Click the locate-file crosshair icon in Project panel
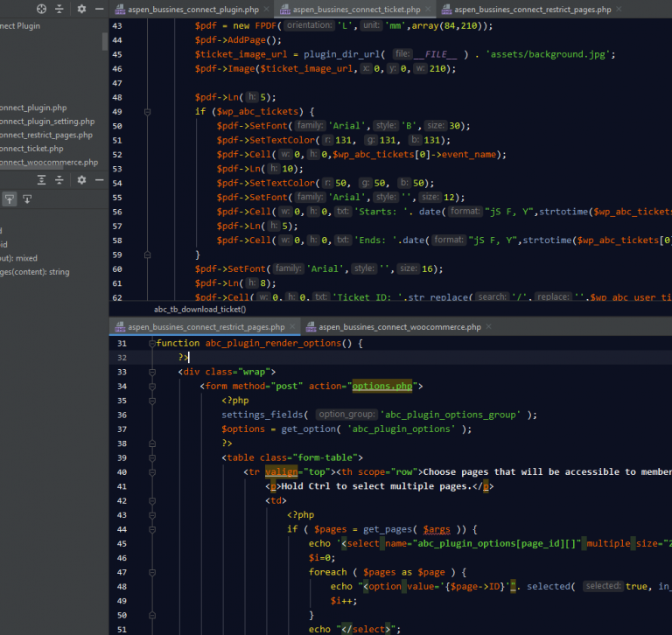The image size is (672, 635). pyautogui.click(x=41, y=9)
